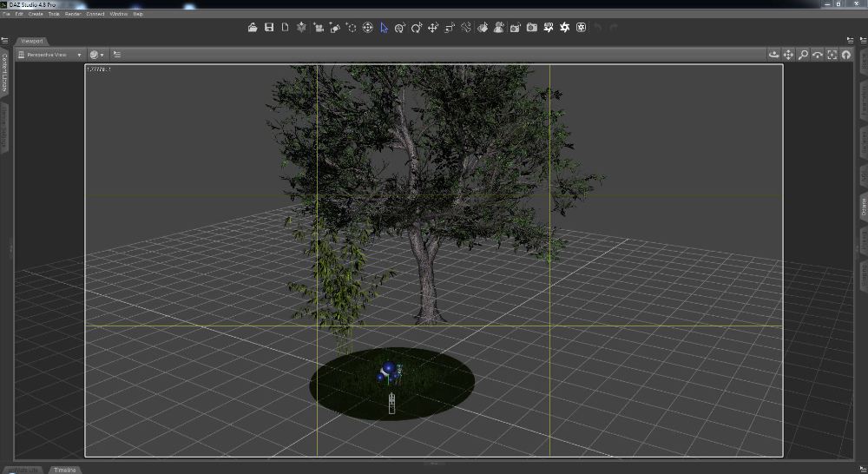Open the Perspective View camera dropdown

51,55
